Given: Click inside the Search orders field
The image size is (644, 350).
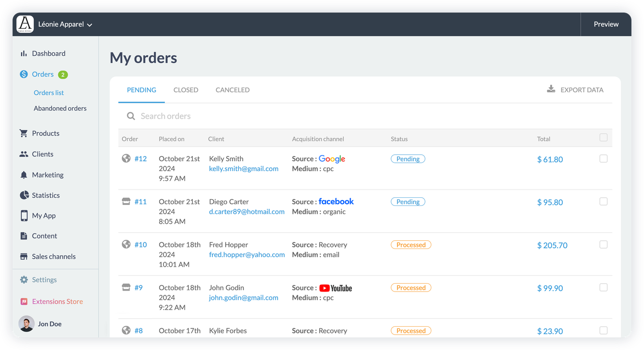Looking at the screenshot, I should point(193,116).
